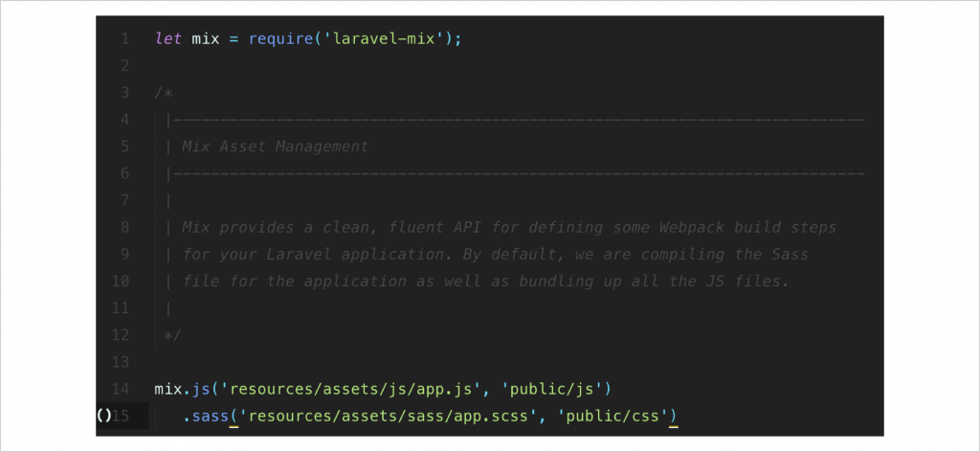
Task: Click the "mix" object on line 14
Action: 168,390
